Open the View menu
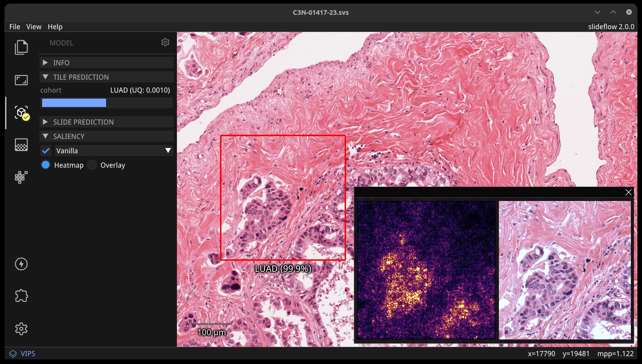This screenshot has height=364, width=642. click(34, 27)
